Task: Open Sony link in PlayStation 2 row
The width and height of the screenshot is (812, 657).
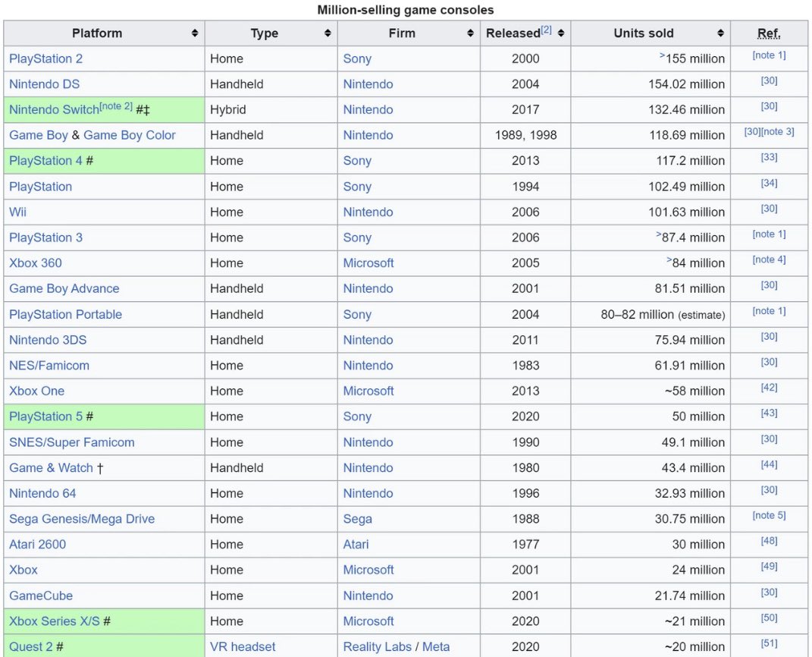Action: coord(357,58)
